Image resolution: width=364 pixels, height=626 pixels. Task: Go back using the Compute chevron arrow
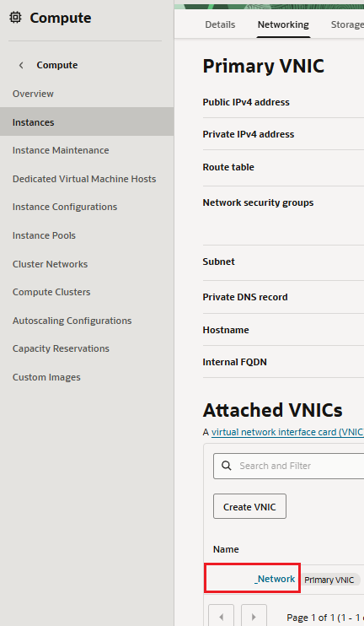(x=21, y=65)
